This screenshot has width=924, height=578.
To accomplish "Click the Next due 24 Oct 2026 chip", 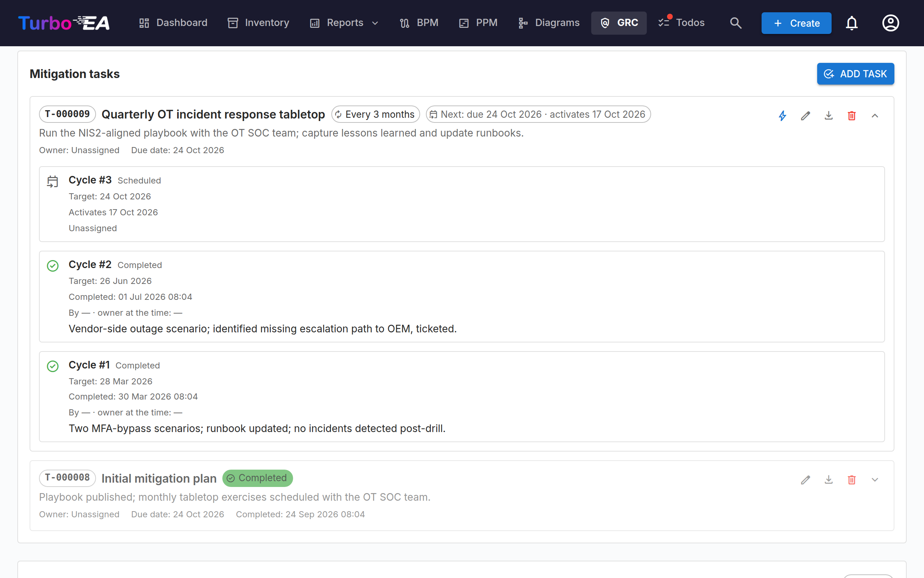I will (x=538, y=114).
